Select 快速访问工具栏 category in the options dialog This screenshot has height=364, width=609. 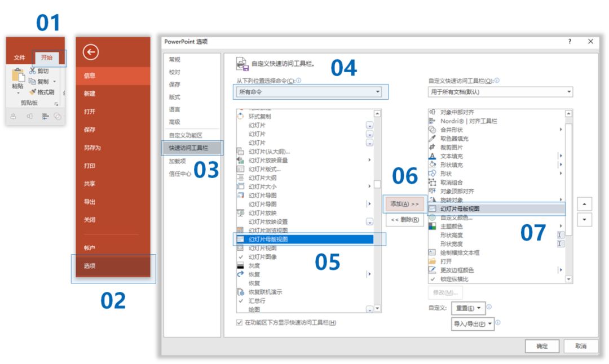192,148
